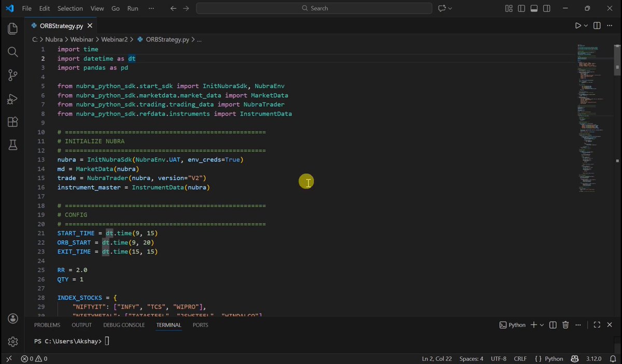The image size is (622, 364).
Task: Open the Search view icon
Action: point(12,52)
